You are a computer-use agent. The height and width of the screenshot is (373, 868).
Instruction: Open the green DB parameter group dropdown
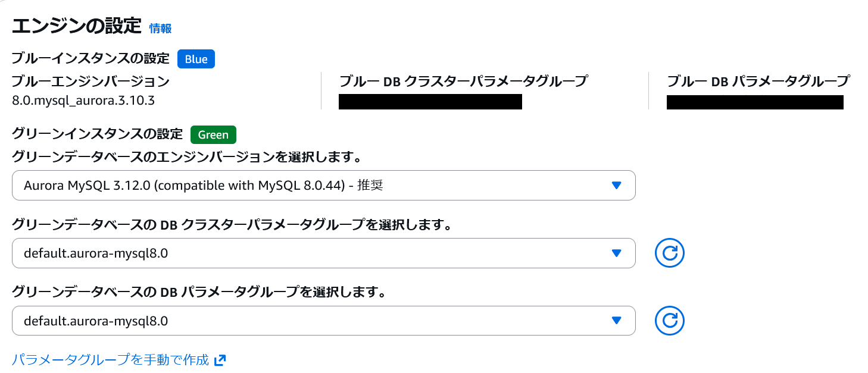coord(323,321)
